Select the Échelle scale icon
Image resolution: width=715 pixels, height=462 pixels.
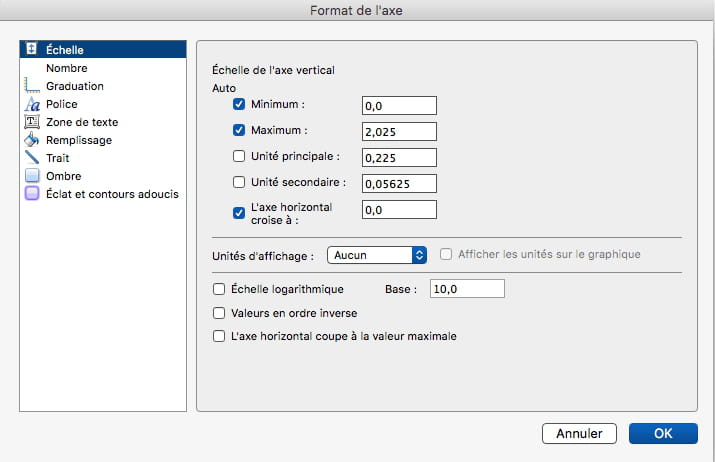31,49
